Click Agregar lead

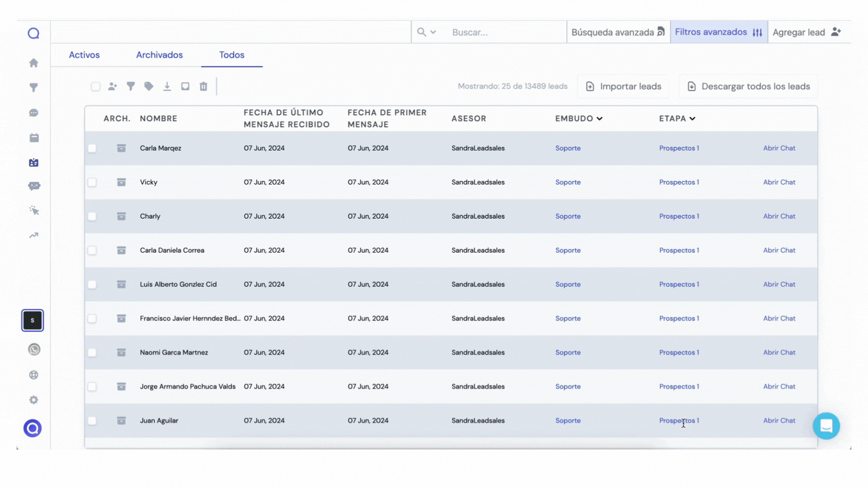point(807,32)
